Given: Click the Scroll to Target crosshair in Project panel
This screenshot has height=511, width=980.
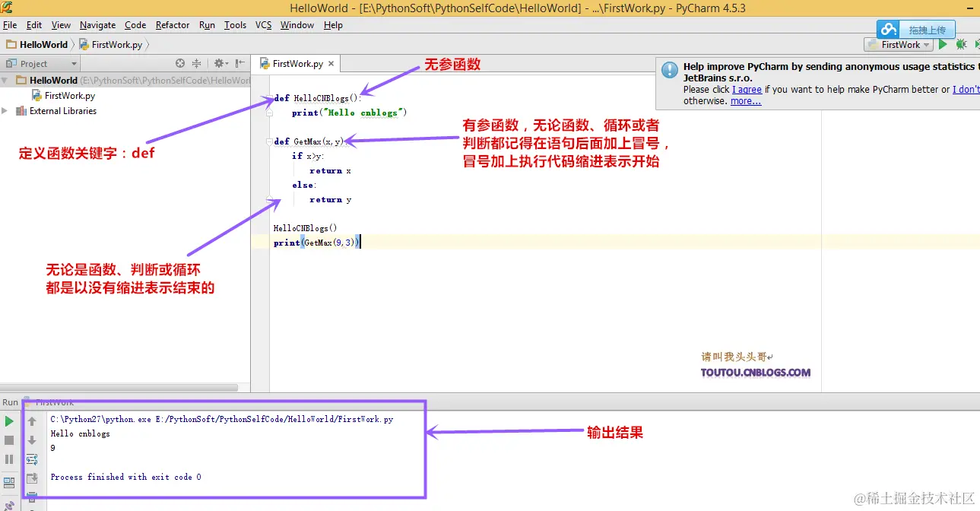Looking at the screenshot, I should (180, 63).
